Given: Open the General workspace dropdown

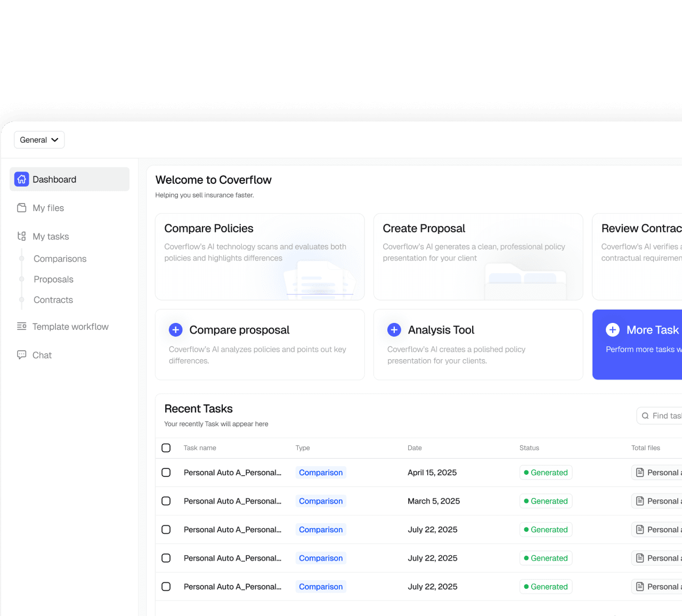Looking at the screenshot, I should (39, 140).
